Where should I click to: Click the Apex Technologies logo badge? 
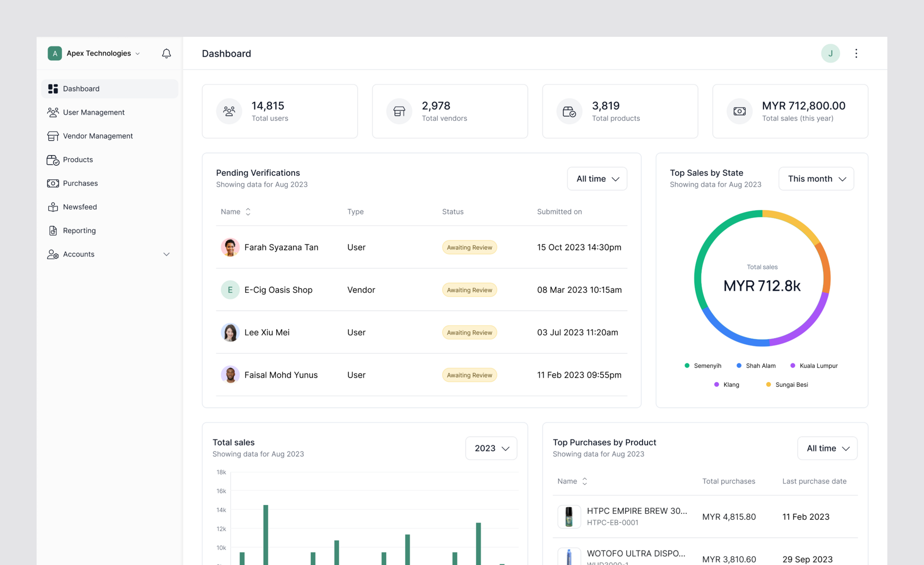point(55,53)
